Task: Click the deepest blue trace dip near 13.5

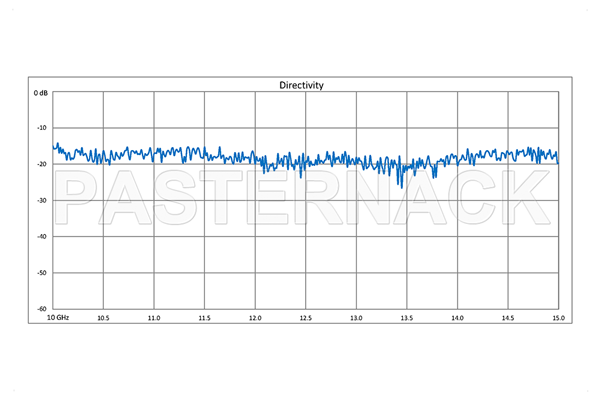Action: (x=401, y=186)
